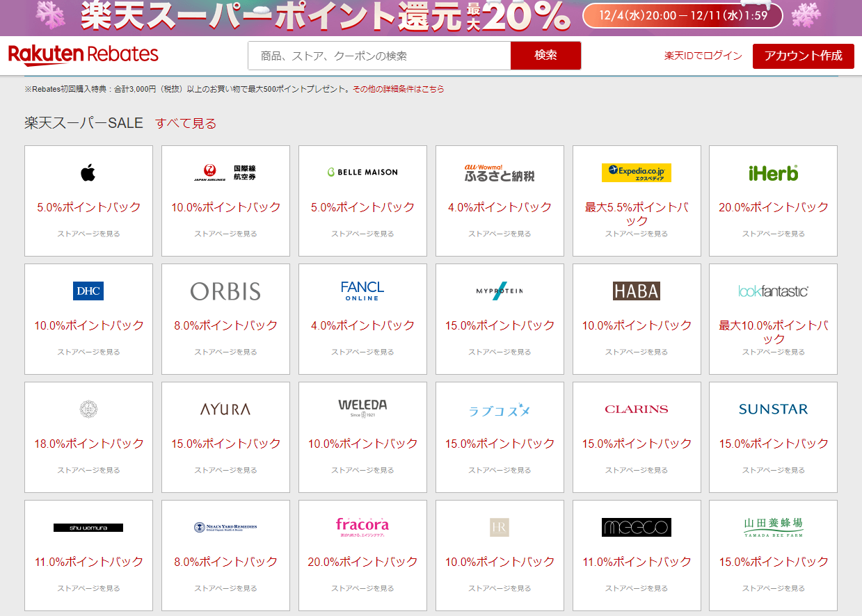The width and height of the screenshot is (862, 616).
Task: Open the WELEDA logo
Action: tap(362, 409)
